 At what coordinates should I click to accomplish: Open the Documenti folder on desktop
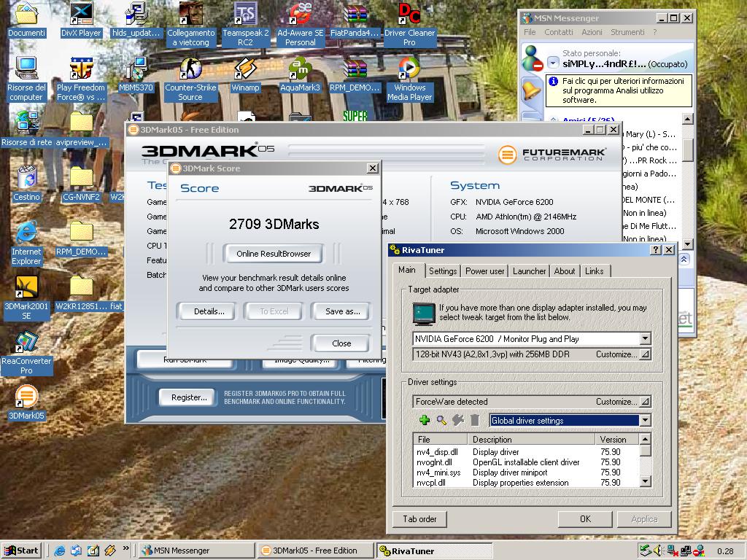click(26, 20)
